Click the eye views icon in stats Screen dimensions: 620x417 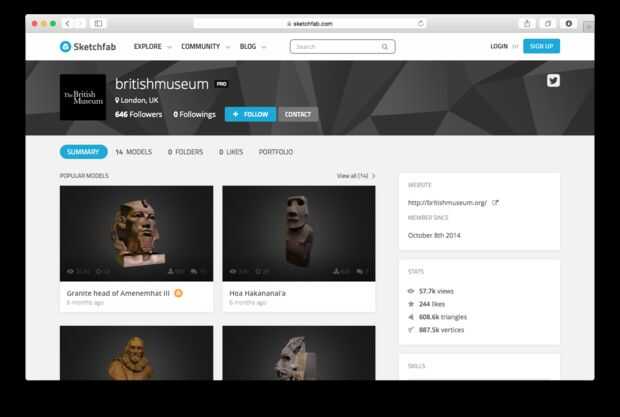coord(411,291)
